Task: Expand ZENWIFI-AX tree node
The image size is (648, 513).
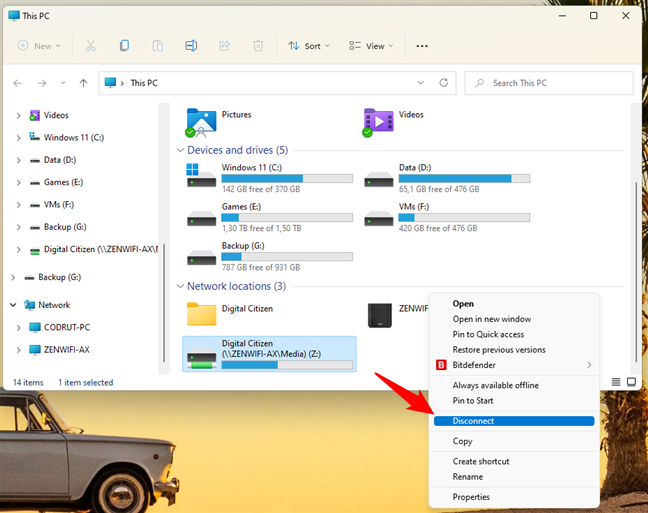Action: tap(19, 350)
